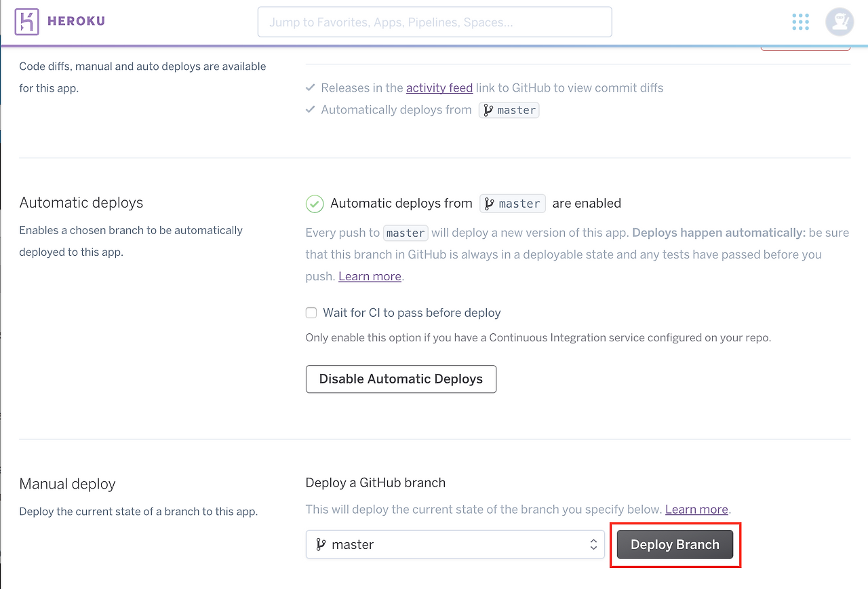This screenshot has height=589, width=868.
Task: Open the activity feed link
Action: (x=439, y=88)
